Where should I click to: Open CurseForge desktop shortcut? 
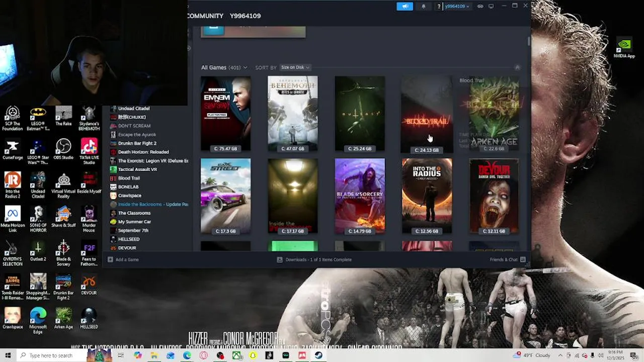(13, 150)
